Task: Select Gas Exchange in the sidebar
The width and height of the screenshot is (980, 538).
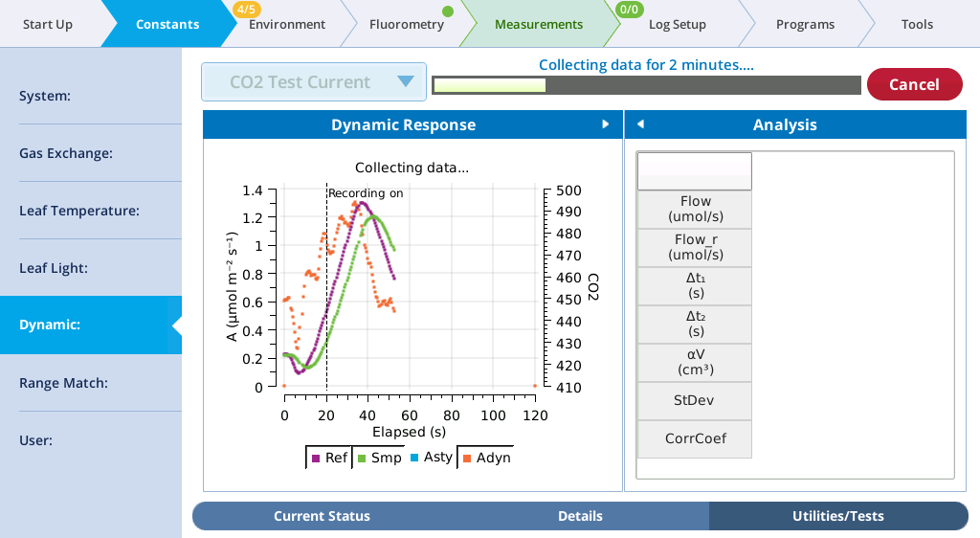Action: coord(91,153)
